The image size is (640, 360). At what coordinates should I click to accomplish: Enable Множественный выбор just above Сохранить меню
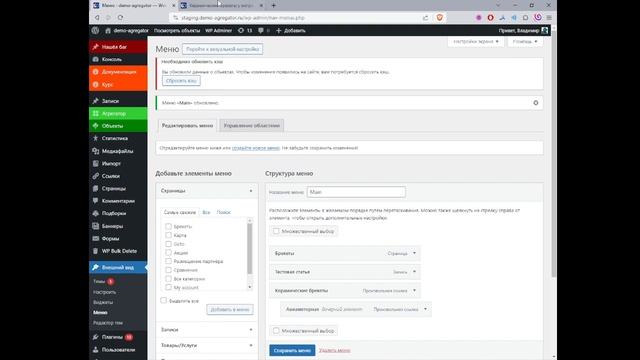pos(276,331)
